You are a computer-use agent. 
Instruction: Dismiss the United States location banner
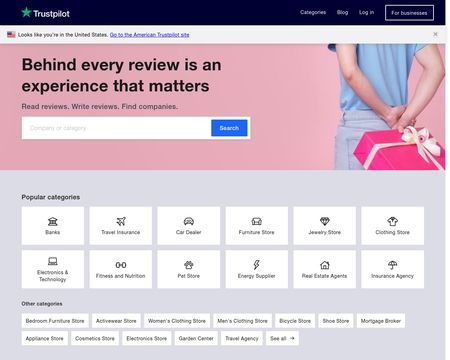[435, 34]
